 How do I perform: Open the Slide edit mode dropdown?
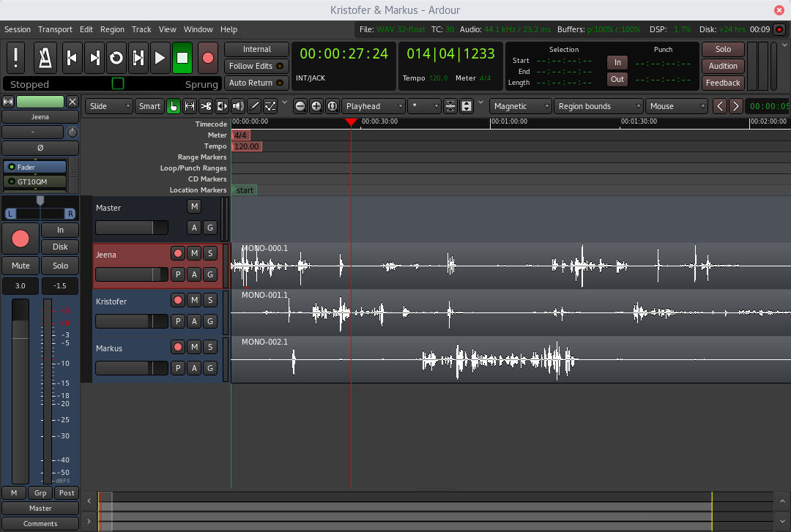[109, 106]
